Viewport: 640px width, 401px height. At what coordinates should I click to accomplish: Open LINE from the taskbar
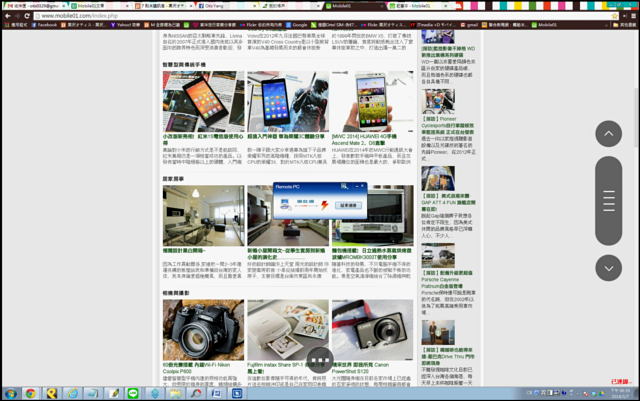tap(133, 394)
